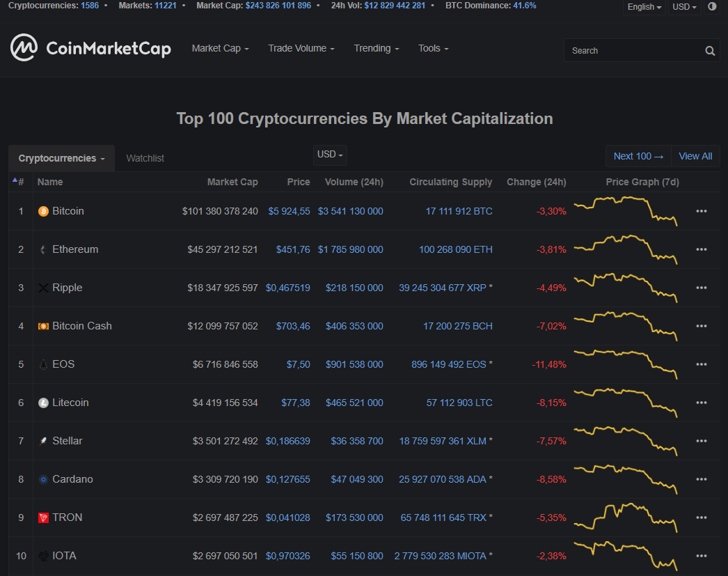Click inside the Search input field
This screenshot has width=728, height=576.
(633, 50)
